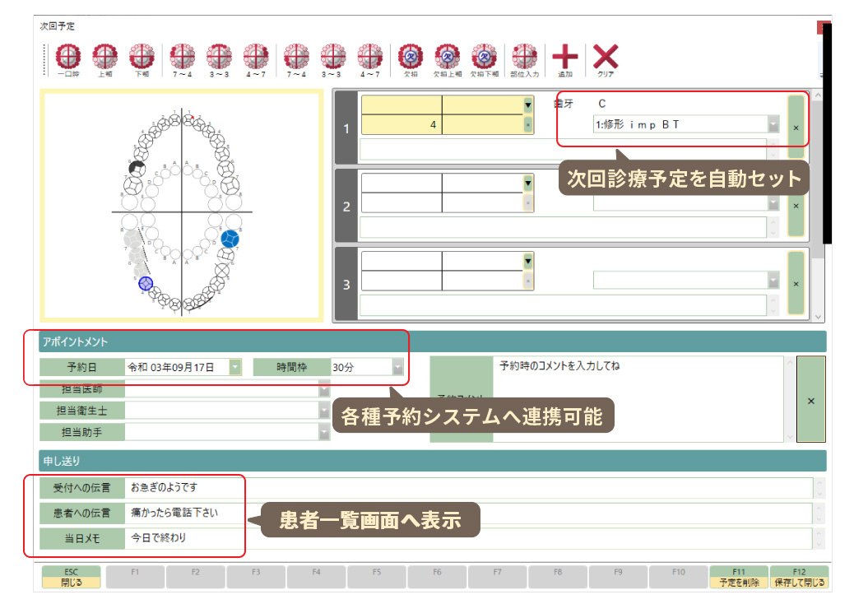Expand the 時間枠 30分 dropdown
The image size is (868, 604).
[398, 367]
